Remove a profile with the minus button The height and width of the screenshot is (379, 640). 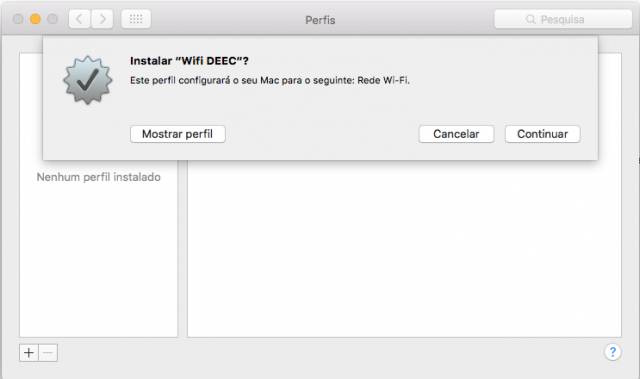(x=48, y=352)
